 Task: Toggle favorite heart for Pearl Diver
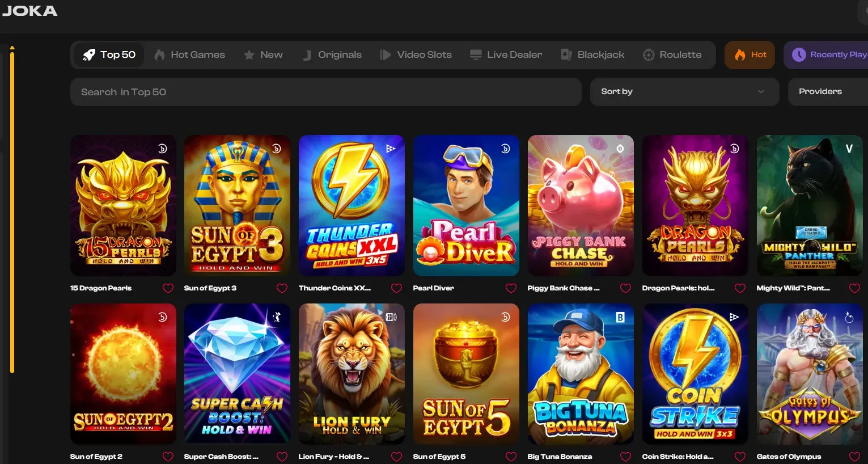point(511,288)
